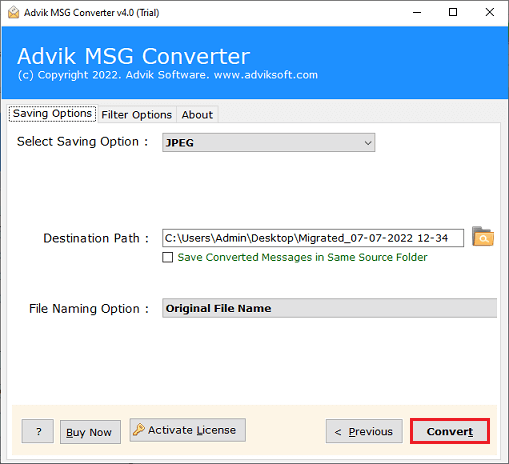
Task: Click the 'File Naming Option :' label
Action: pos(89,309)
